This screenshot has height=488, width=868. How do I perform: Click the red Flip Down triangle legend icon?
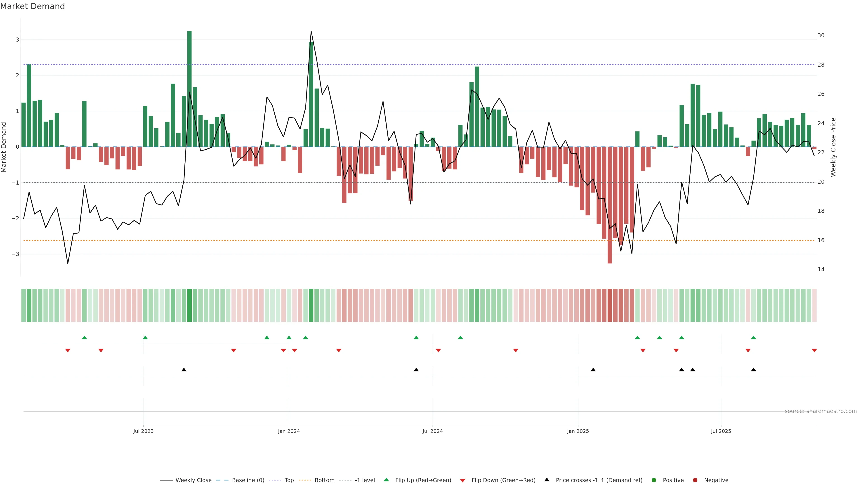pos(463,481)
